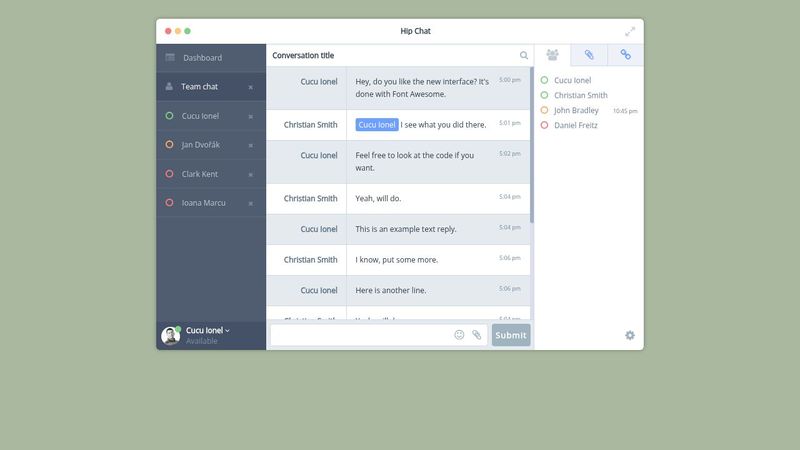The width and height of the screenshot is (800, 450).
Task: Click Christian Smith's green status circle in members
Action: pos(544,95)
